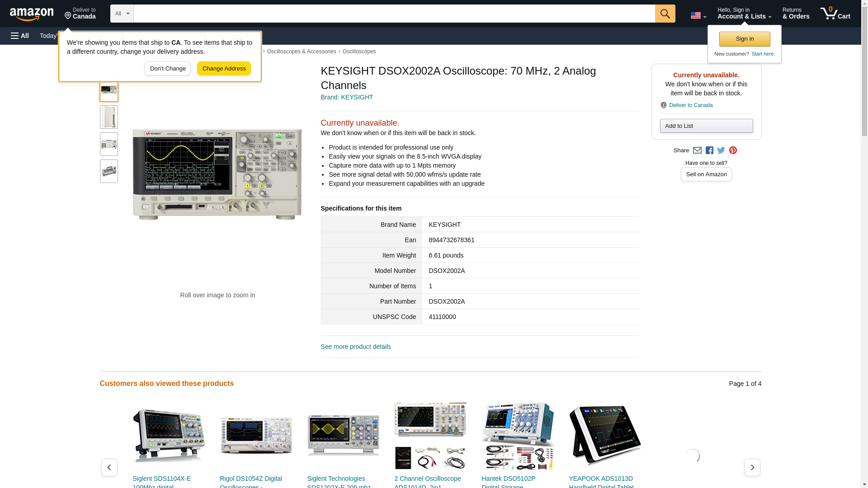868x488 pixels.
Task: Open the language flag selector dropdown
Action: [698, 15]
